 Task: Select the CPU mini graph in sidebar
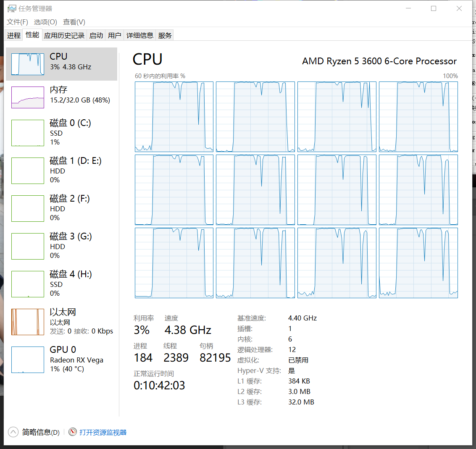pyautogui.click(x=28, y=64)
